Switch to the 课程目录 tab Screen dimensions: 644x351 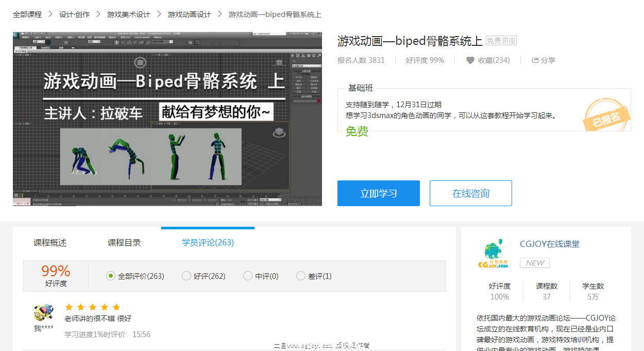(x=124, y=242)
